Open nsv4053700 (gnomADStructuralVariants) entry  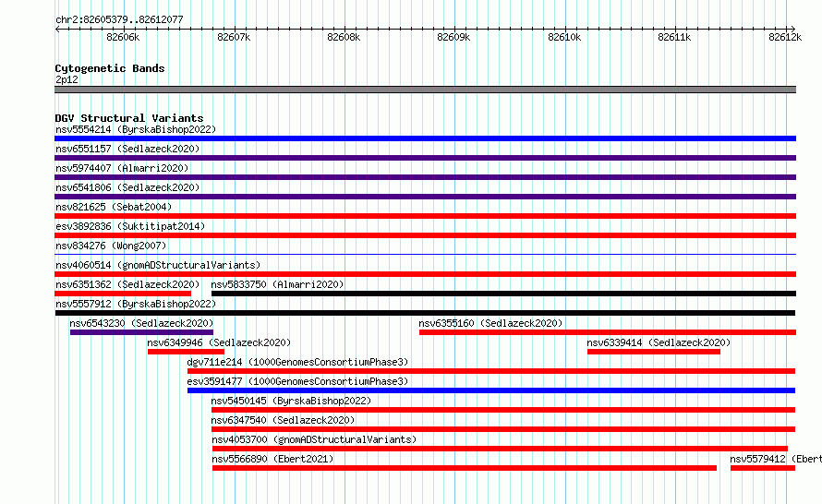click(x=314, y=439)
